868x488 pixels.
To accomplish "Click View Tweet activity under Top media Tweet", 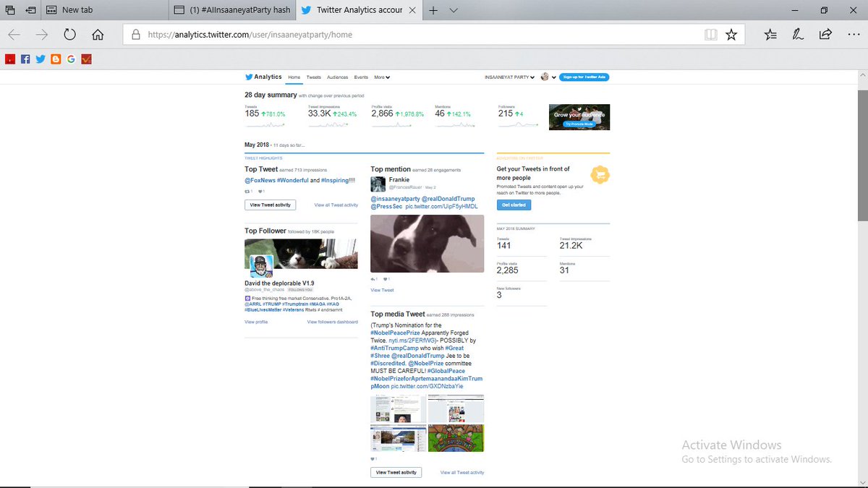I will click(396, 472).
